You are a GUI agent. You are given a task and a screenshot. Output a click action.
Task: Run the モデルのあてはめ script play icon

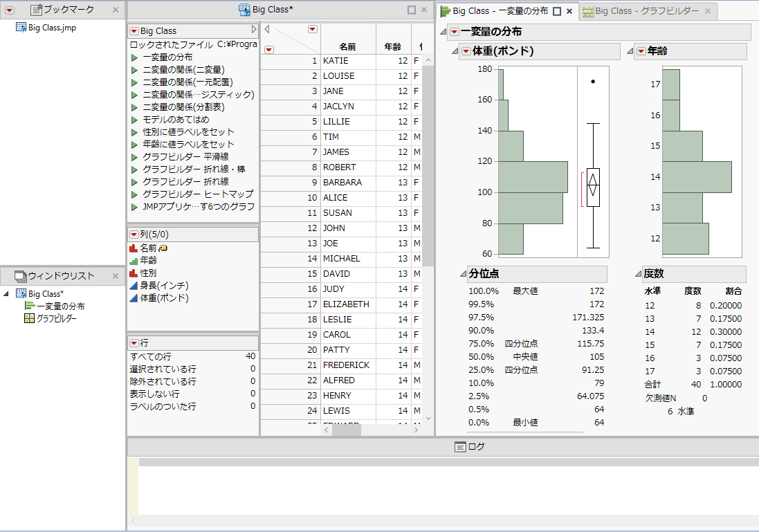(x=134, y=120)
